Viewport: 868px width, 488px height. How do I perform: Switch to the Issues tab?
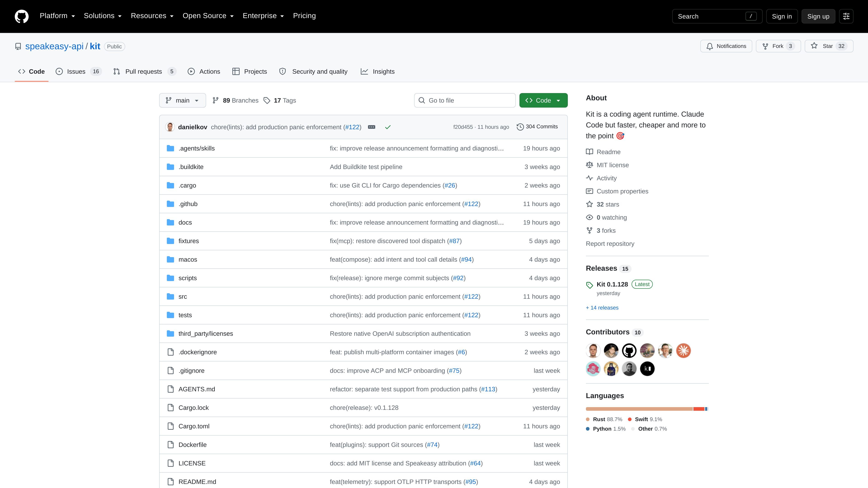point(78,71)
